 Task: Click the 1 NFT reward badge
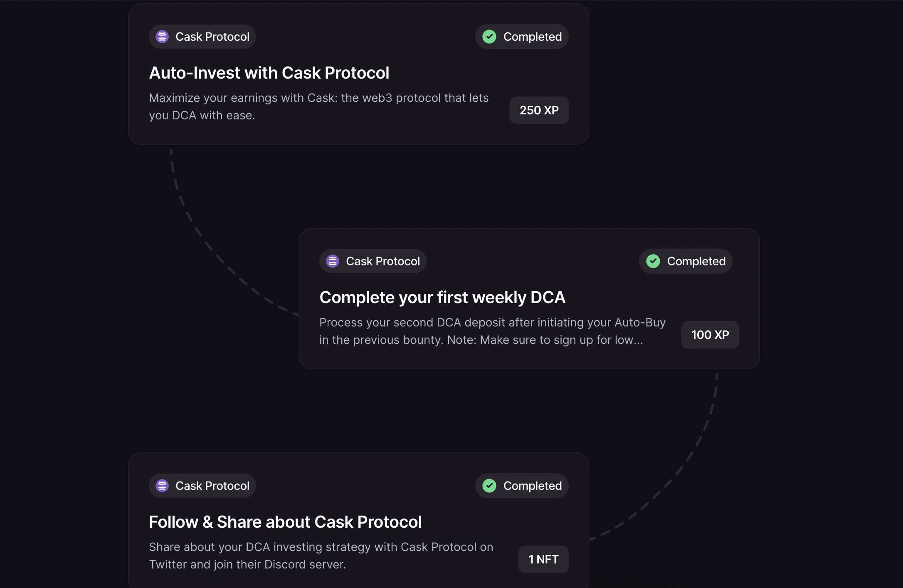[x=543, y=559]
